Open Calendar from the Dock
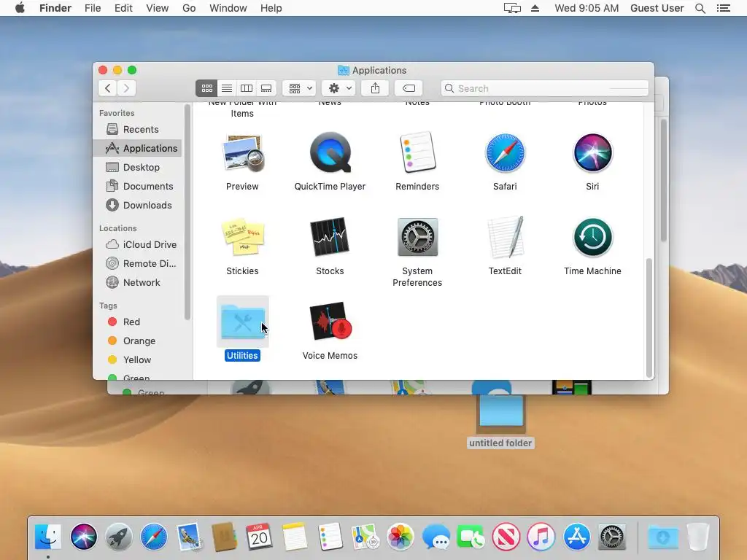The height and width of the screenshot is (560, 747). click(259, 537)
